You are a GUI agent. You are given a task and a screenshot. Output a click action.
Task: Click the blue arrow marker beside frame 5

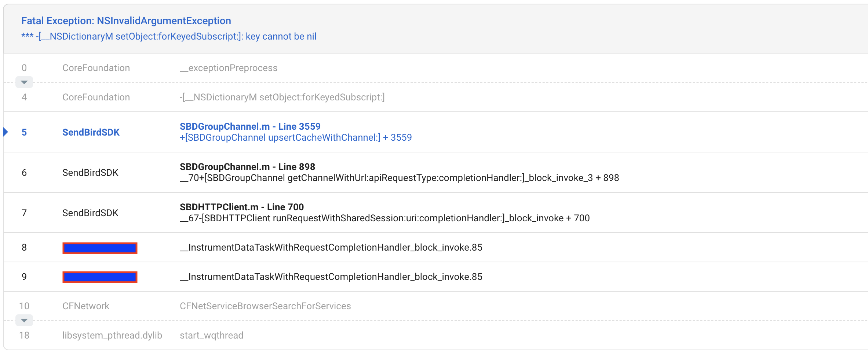[x=6, y=132]
